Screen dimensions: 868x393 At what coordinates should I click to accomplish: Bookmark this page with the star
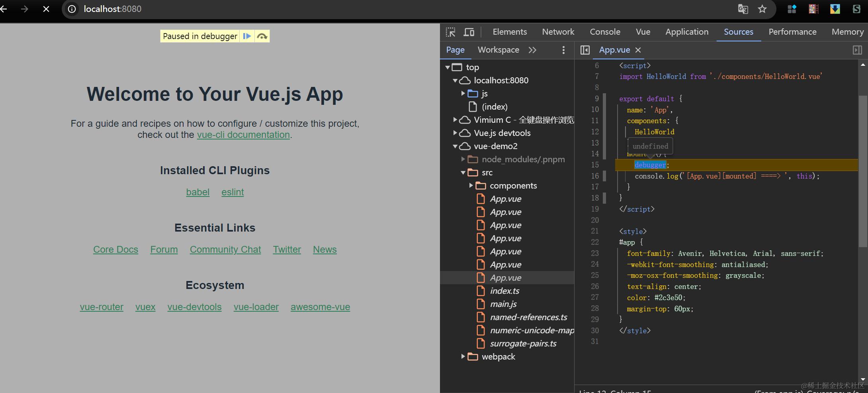762,9
